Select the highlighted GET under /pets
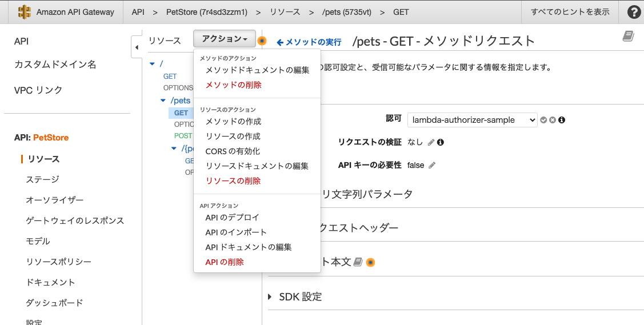Viewport: 644px width, 325px height. [x=181, y=113]
